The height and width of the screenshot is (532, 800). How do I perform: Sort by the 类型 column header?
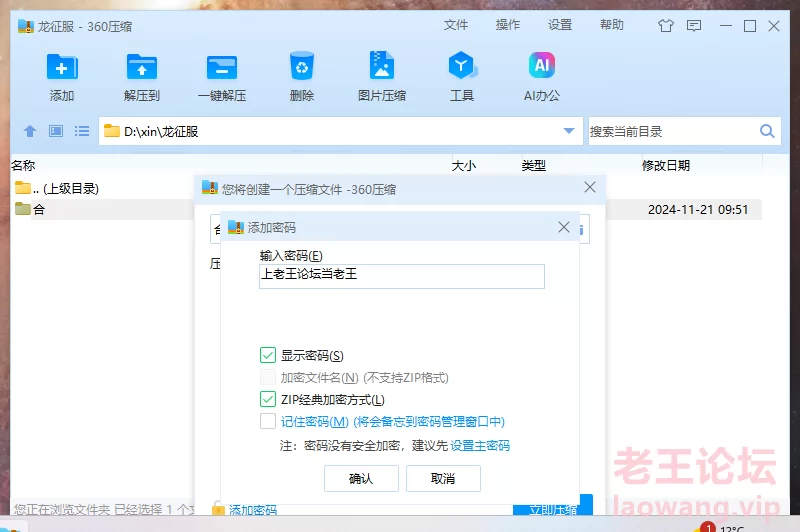534,165
